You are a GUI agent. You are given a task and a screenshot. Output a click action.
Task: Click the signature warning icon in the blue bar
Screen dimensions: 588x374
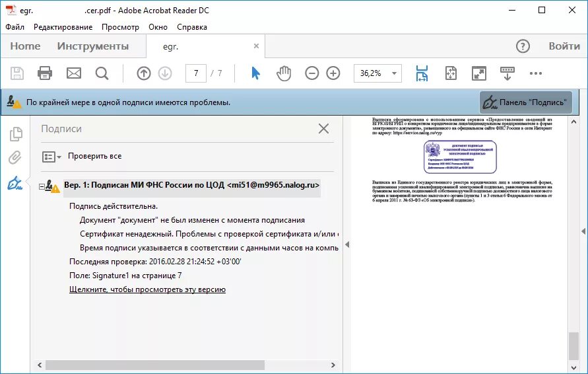[14, 102]
